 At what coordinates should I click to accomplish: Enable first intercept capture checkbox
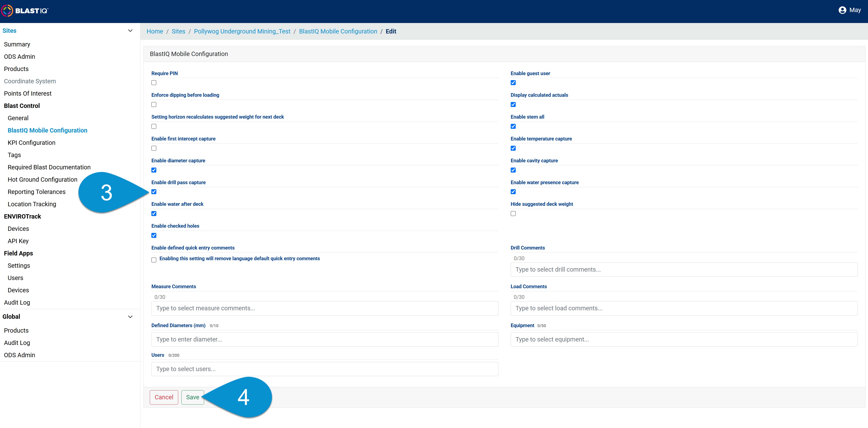(x=154, y=148)
